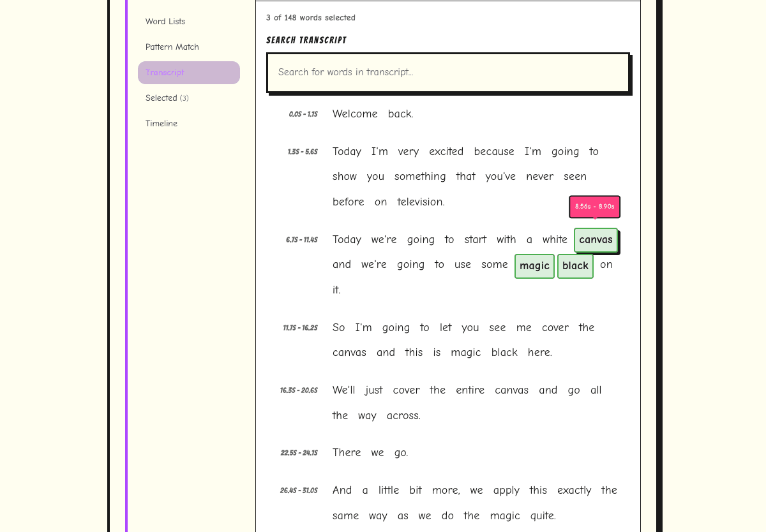766x532 pixels.
Task: Open the Word Lists section
Action: 165,21
